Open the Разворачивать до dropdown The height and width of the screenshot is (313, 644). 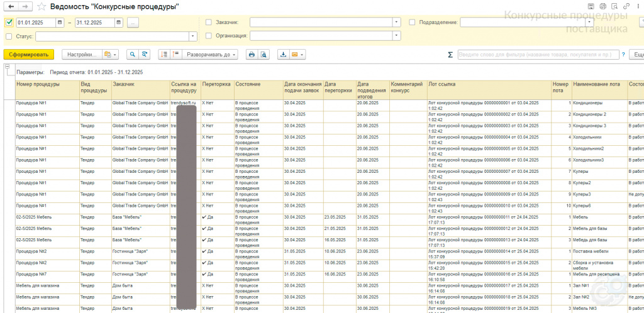210,54
